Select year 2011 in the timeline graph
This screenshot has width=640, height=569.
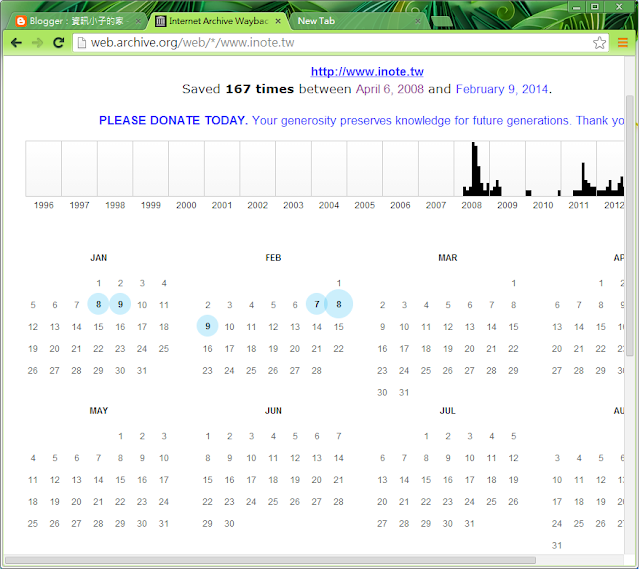click(579, 170)
